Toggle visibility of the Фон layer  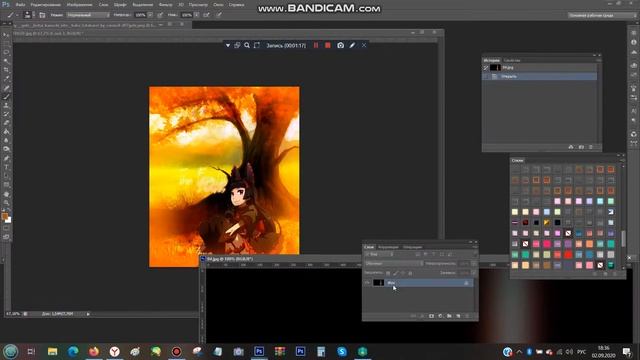point(367,282)
